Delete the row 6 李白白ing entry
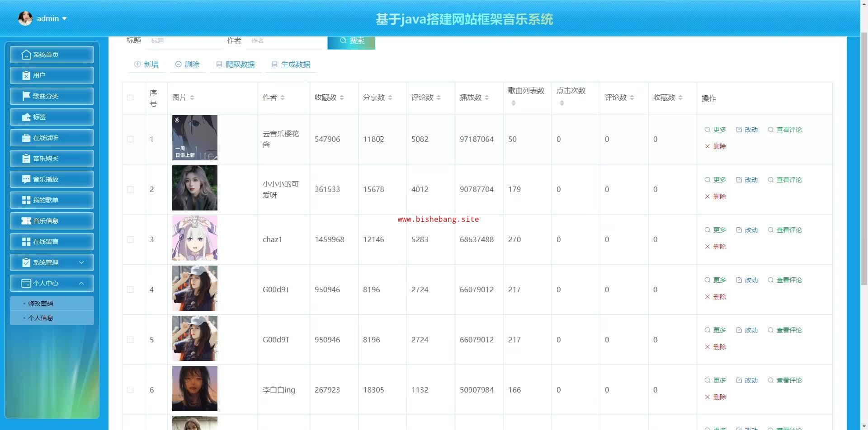The width and height of the screenshot is (868, 430). pos(715,397)
